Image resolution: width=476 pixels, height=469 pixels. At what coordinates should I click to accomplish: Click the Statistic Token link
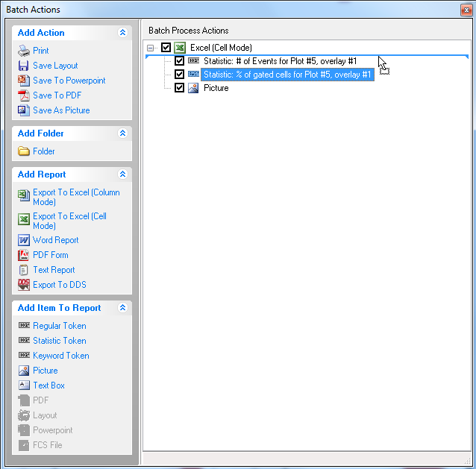(60, 340)
